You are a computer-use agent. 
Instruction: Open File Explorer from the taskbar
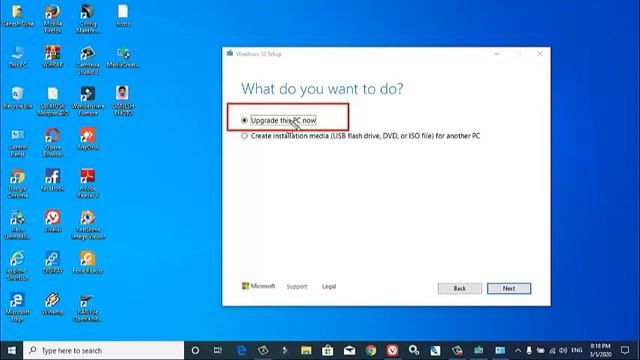[306, 350]
